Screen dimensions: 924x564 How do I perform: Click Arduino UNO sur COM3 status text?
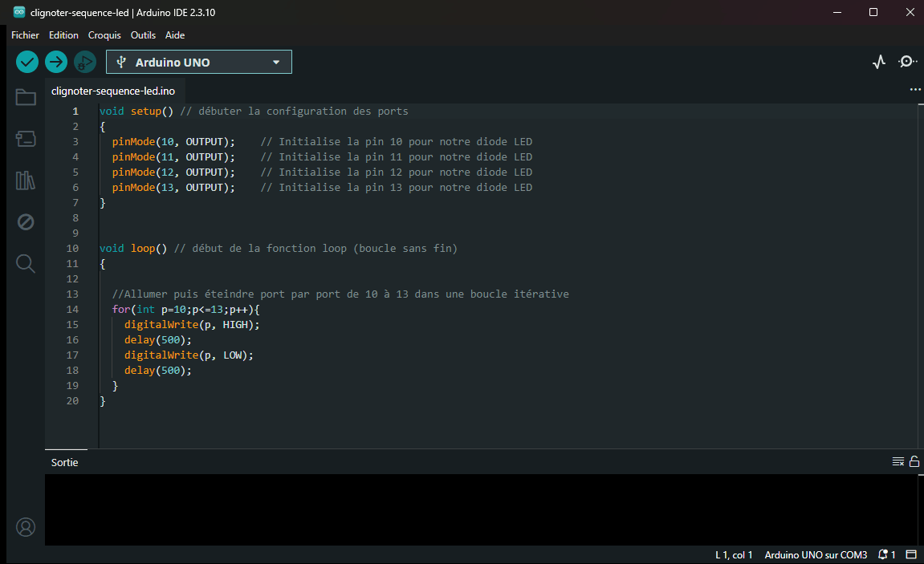pyautogui.click(x=816, y=554)
